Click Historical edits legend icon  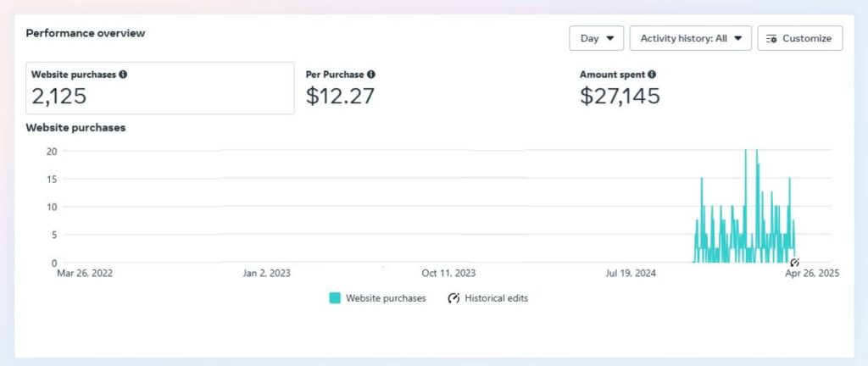tap(453, 298)
